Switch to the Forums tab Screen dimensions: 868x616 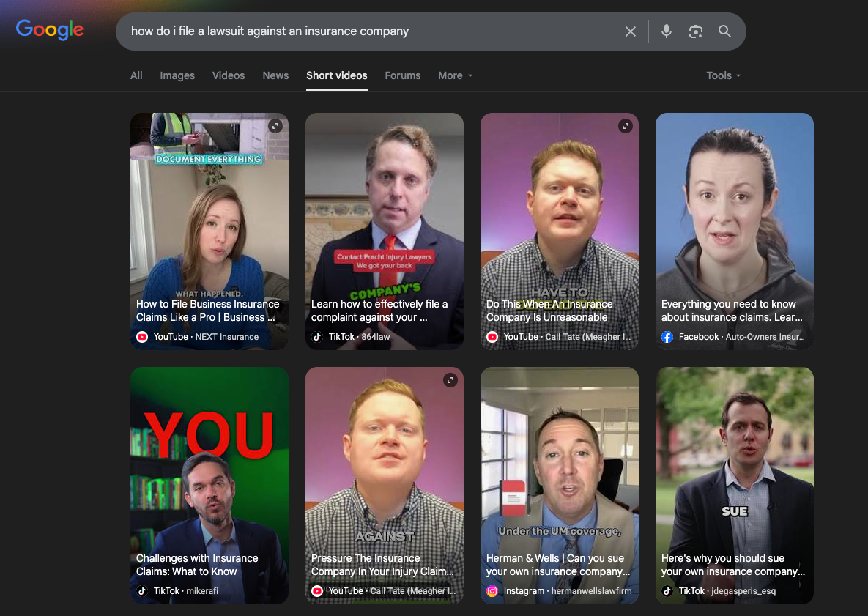click(402, 75)
